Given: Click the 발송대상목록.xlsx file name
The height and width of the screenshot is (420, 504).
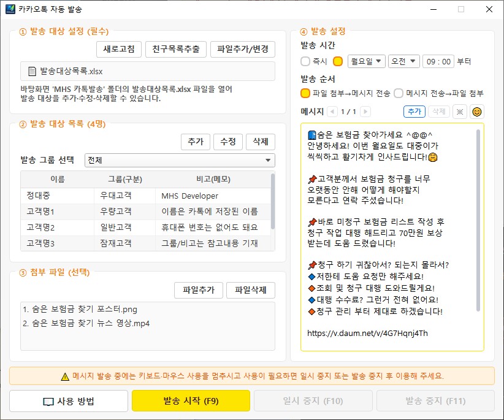Looking at the screenshot, I should coord(71,71).
